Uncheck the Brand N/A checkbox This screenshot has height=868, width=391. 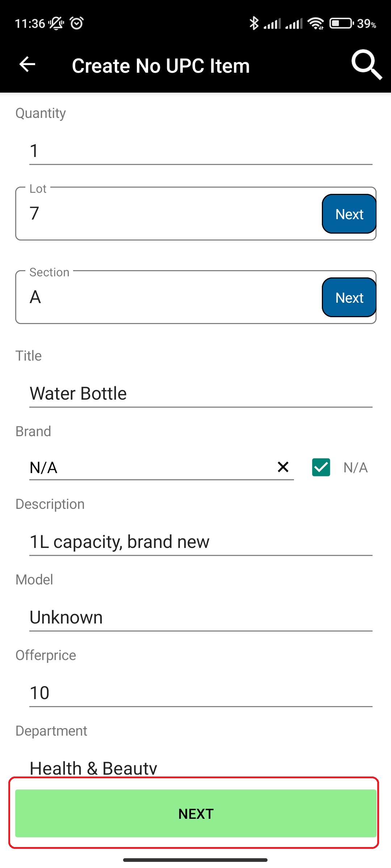[x=321, y=467]
